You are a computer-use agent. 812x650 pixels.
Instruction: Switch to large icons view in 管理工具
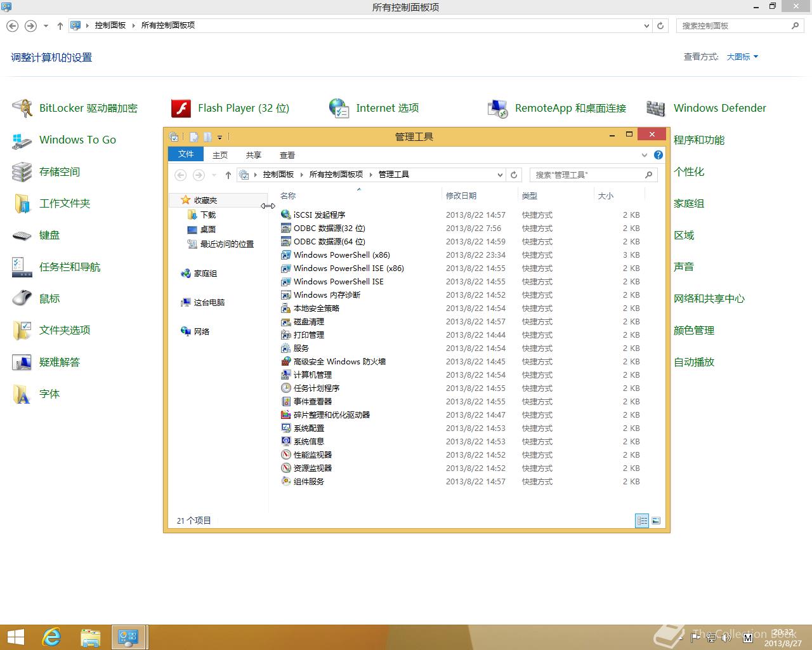click(x=656, y=521)
